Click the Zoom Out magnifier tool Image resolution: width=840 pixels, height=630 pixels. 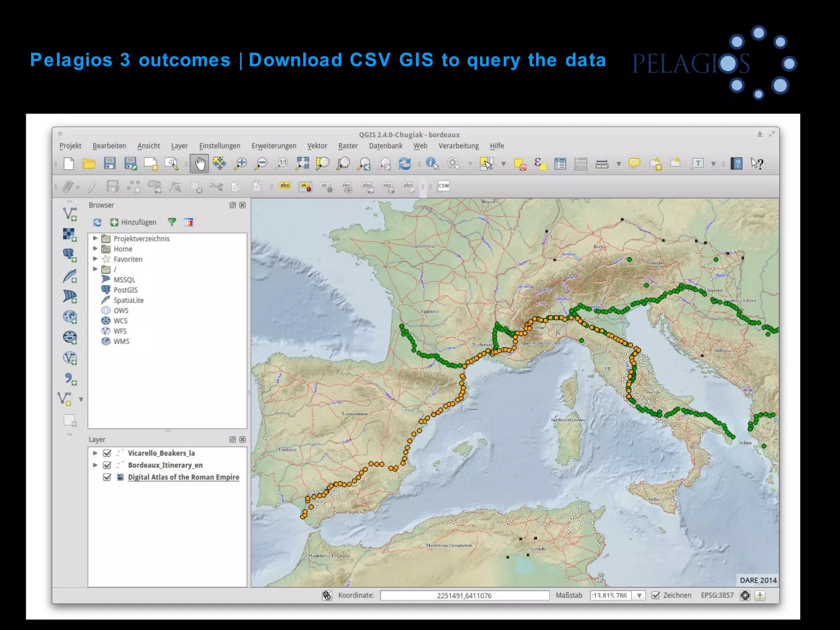pyautogui.click(x=261, y=164)
